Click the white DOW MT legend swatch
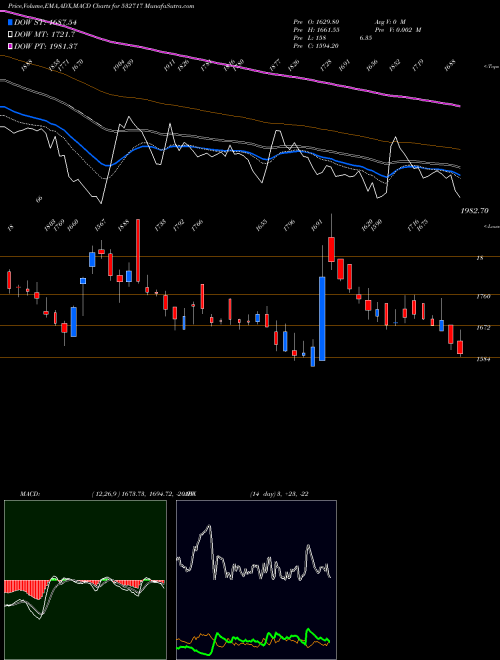This screenshot has width=500, height=660. click(x=10, y=34)
